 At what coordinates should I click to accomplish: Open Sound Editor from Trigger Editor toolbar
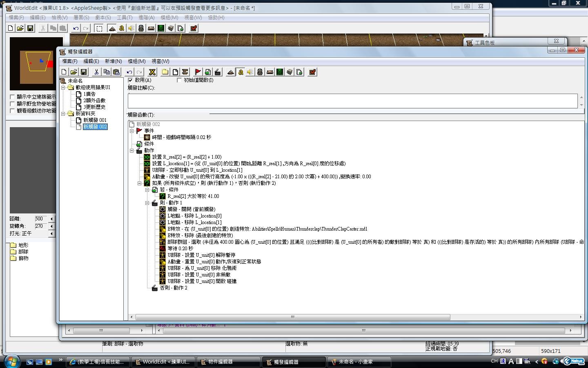pyautogui.click(x=250, y=72)
